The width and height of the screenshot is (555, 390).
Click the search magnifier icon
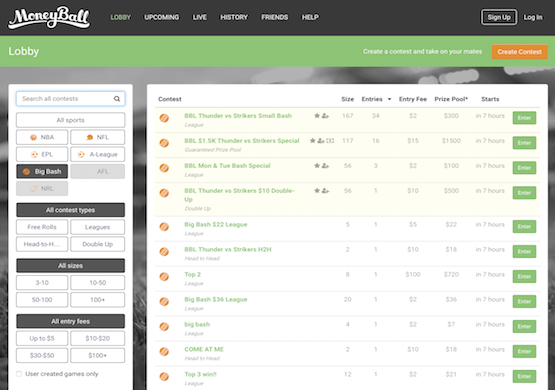(x=117, y=99)
